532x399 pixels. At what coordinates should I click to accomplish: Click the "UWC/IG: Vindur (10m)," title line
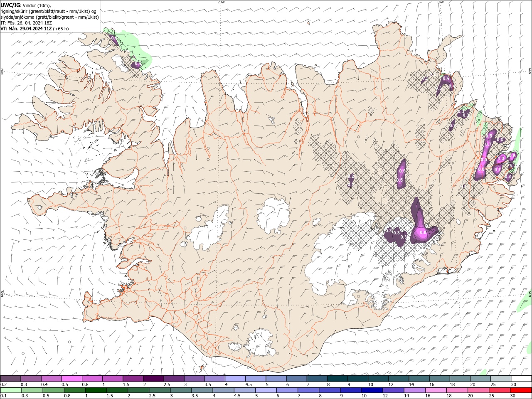click(x=25, y=5)
